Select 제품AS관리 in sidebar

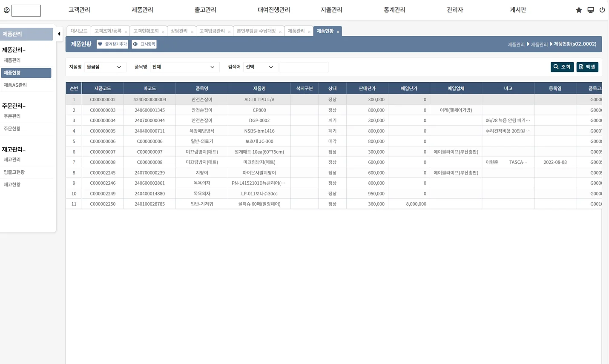15,85
